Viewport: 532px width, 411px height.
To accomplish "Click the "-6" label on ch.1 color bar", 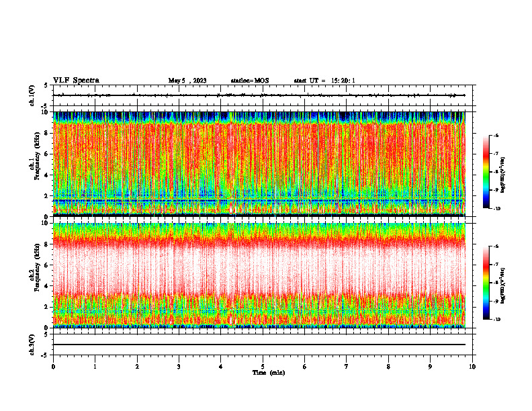I will 496,135.
